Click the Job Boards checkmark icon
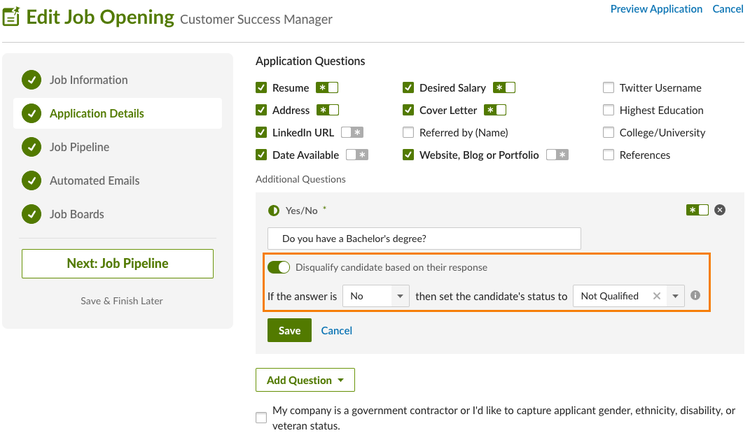Viewport: 750px width, 433px height. 31,214
